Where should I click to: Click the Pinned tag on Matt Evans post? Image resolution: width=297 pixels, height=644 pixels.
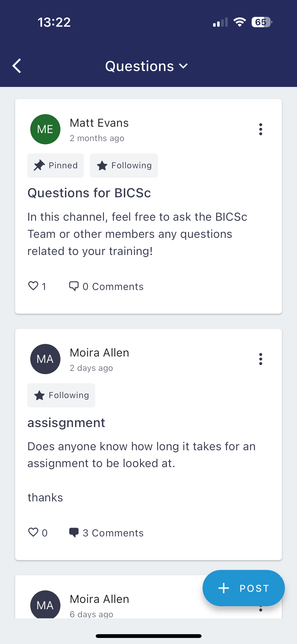click(55, 166)
